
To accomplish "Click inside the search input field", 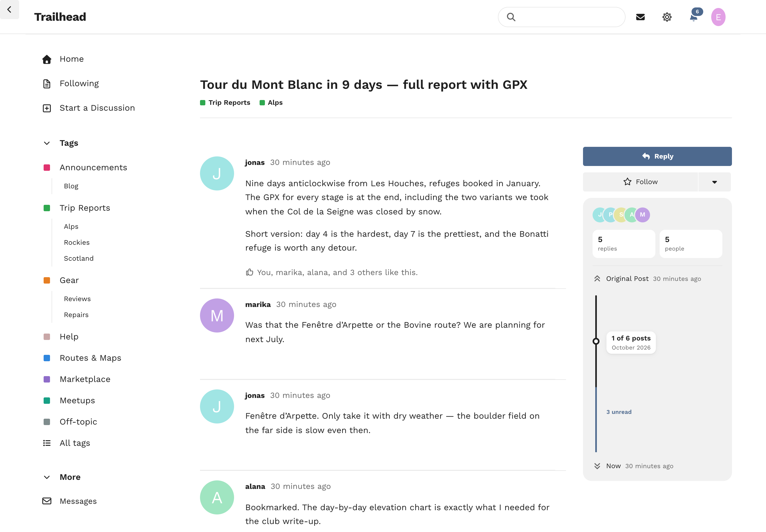I will coord(562,17).
